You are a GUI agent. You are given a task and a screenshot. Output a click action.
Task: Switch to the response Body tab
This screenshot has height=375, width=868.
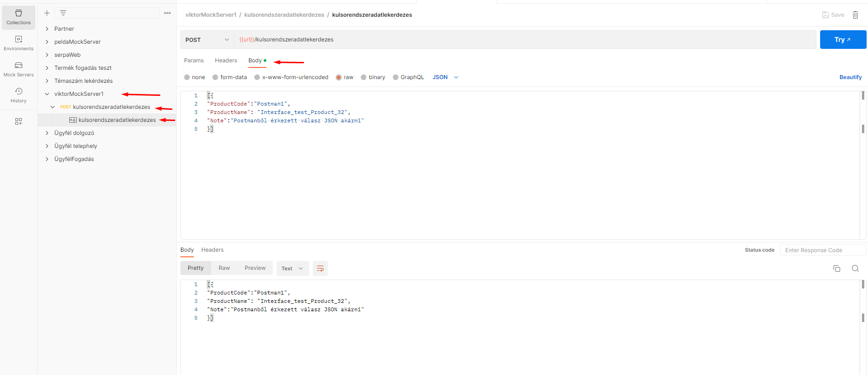pos(187,250)
